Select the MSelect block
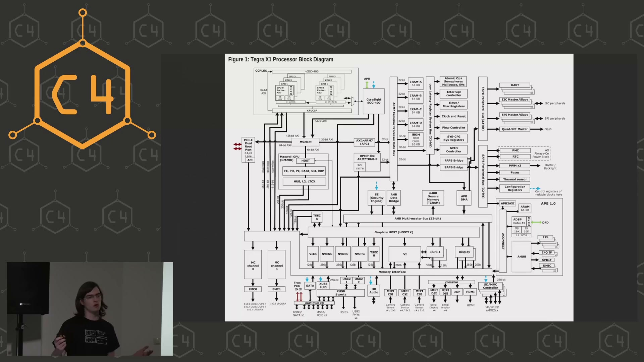The height and width of the screenshot is (362, 644). click(306, 142)
